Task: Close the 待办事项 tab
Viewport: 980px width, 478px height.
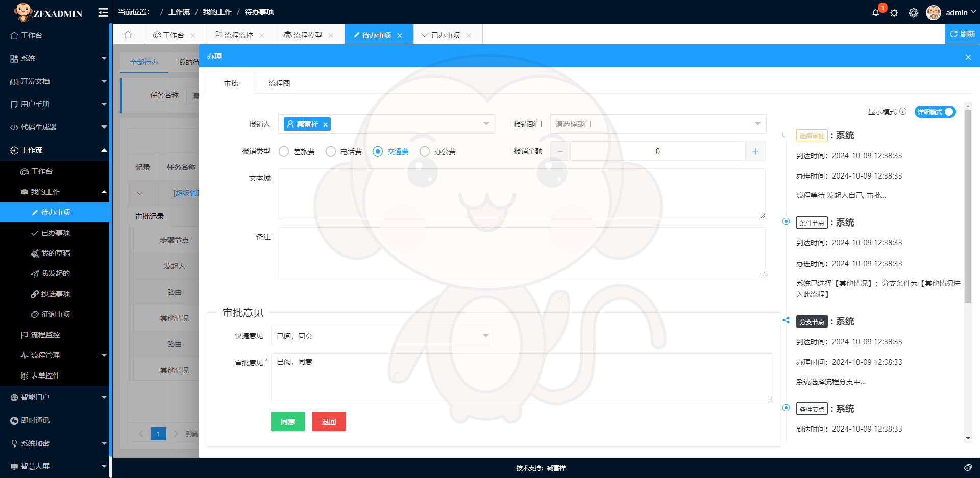Action: coord(400,35)
